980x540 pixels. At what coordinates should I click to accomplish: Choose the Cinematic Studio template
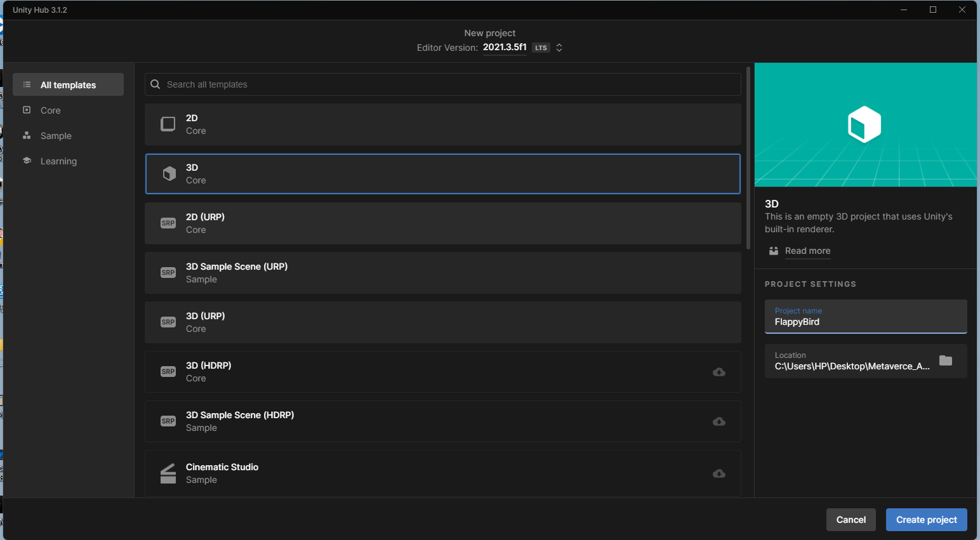pos(443,473)
